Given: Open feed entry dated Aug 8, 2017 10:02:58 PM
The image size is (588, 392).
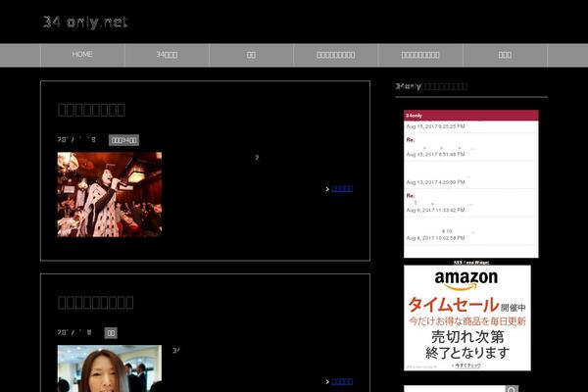Looking at the screenshot, I should tap(471, 231).
